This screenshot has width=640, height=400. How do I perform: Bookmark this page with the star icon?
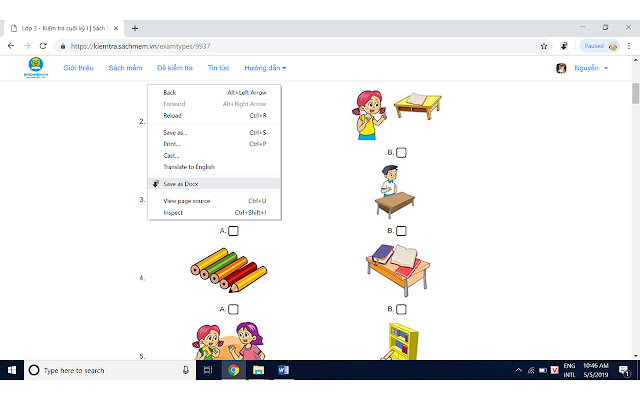[x=544, y=46]
